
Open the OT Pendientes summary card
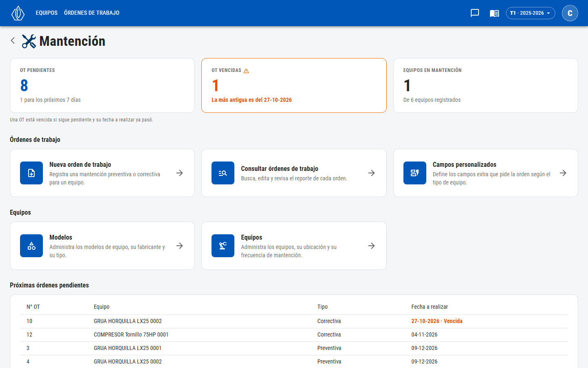(102, 85)
